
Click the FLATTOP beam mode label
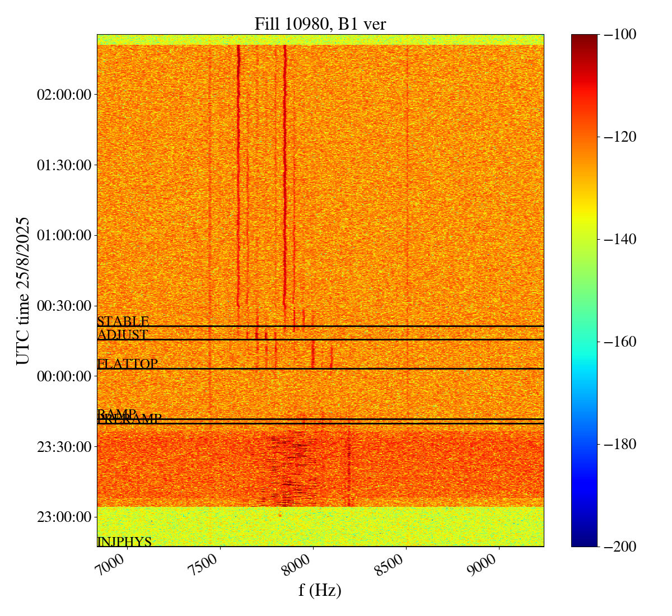(127, 364)
